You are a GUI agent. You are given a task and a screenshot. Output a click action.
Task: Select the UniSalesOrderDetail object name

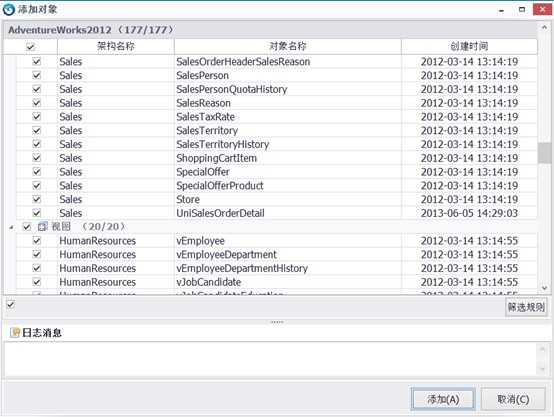coord(220,213)
